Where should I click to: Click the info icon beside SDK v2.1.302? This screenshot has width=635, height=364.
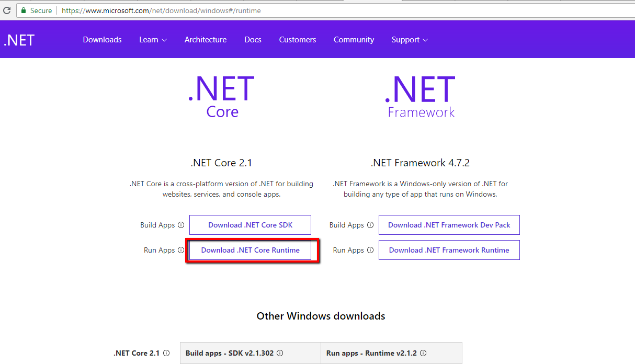(281, 353)
